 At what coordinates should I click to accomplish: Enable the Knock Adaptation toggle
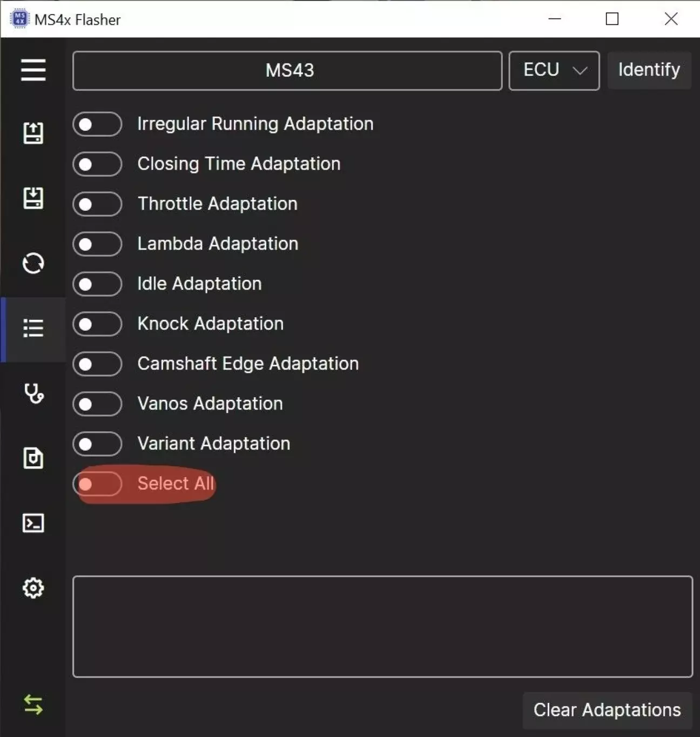click(x=97, y=324)
